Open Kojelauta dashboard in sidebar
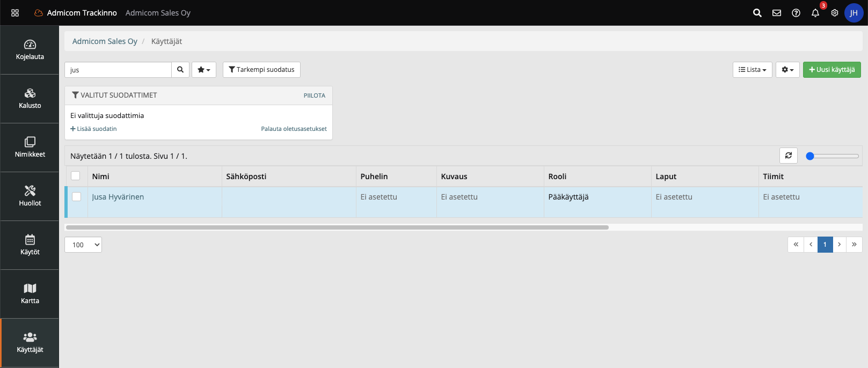 click(30, 50)
